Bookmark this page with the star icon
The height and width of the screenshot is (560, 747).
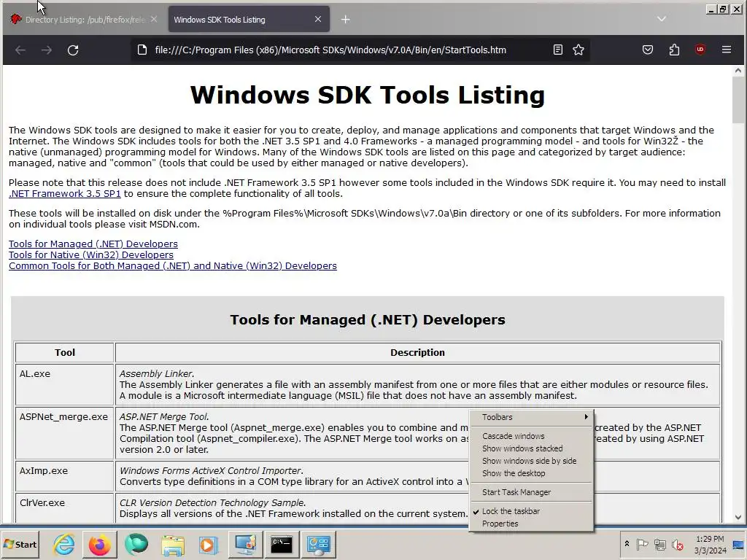578,50
